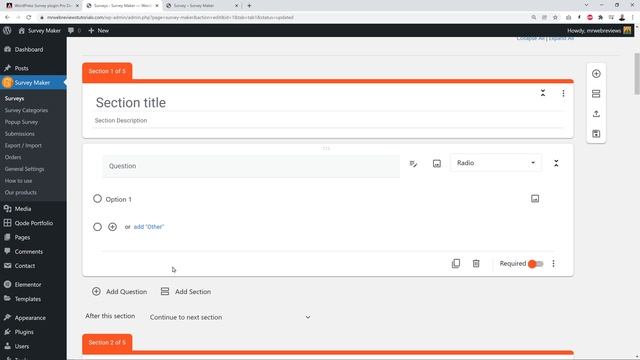The height and width of the screenshot is (360, 640).
Task: Click the import icon in the floating toolbar
Action: click(596, 114)
